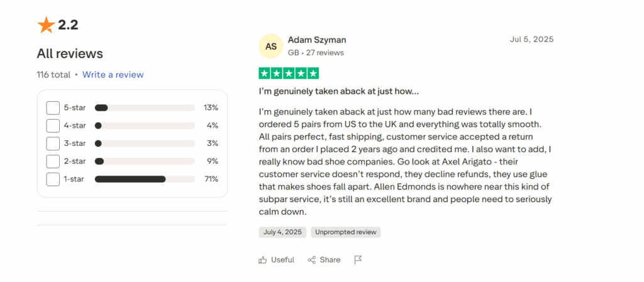This screenshot has width=644, height=282.
Task: Click the Jul 5, 2025 review date
Action: click(x=531, y=39)
